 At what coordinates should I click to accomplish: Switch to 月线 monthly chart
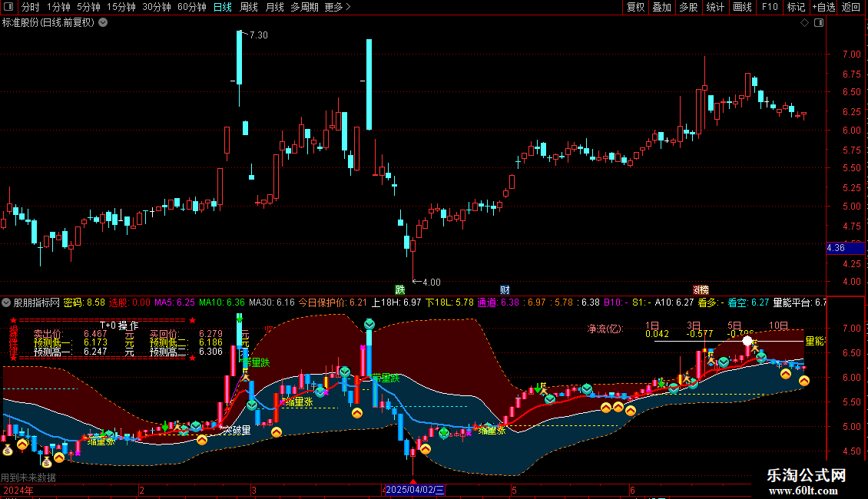274,7
